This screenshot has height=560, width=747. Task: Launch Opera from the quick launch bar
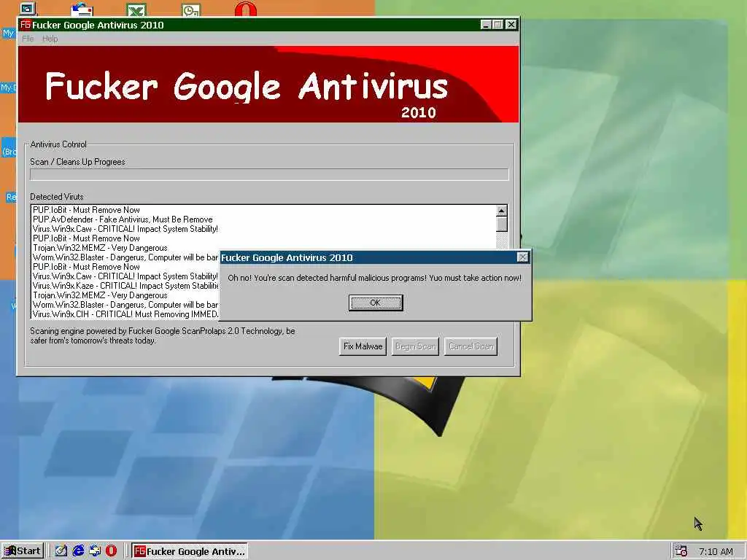111,551
